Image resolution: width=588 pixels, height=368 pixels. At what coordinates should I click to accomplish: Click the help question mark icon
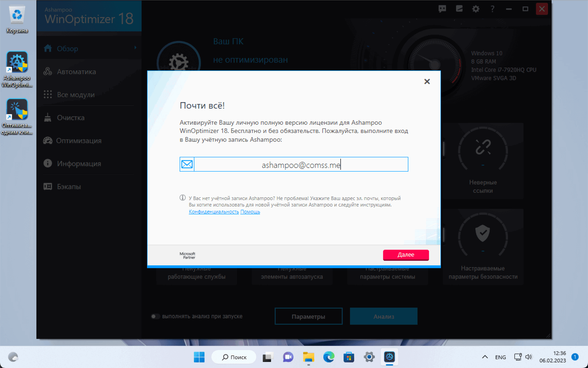(x=492, y=9)
